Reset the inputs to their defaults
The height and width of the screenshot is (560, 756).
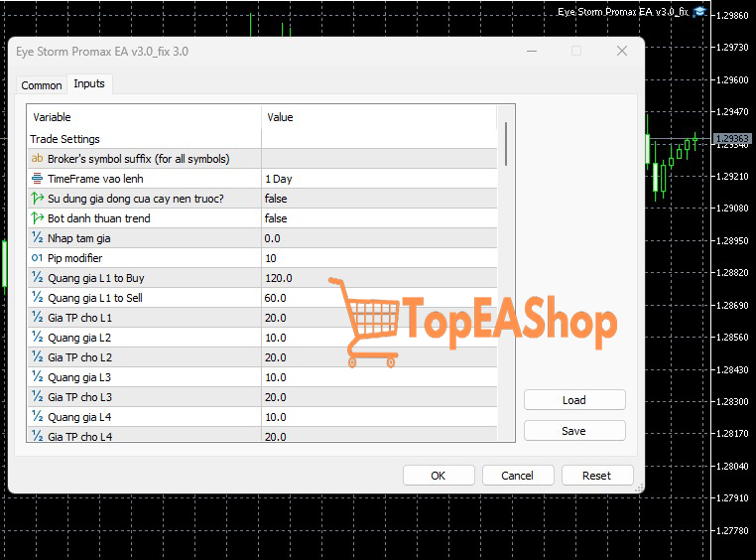[x=597, y=476]
